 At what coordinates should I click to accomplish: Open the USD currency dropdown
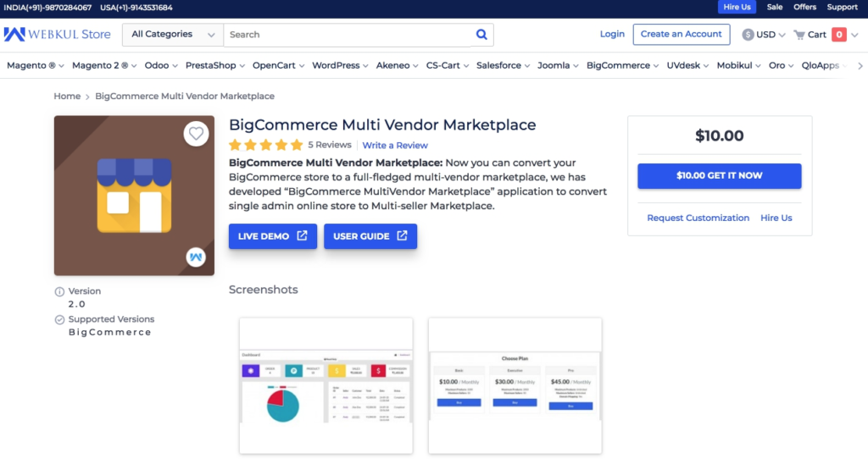(x=764, y=35)
